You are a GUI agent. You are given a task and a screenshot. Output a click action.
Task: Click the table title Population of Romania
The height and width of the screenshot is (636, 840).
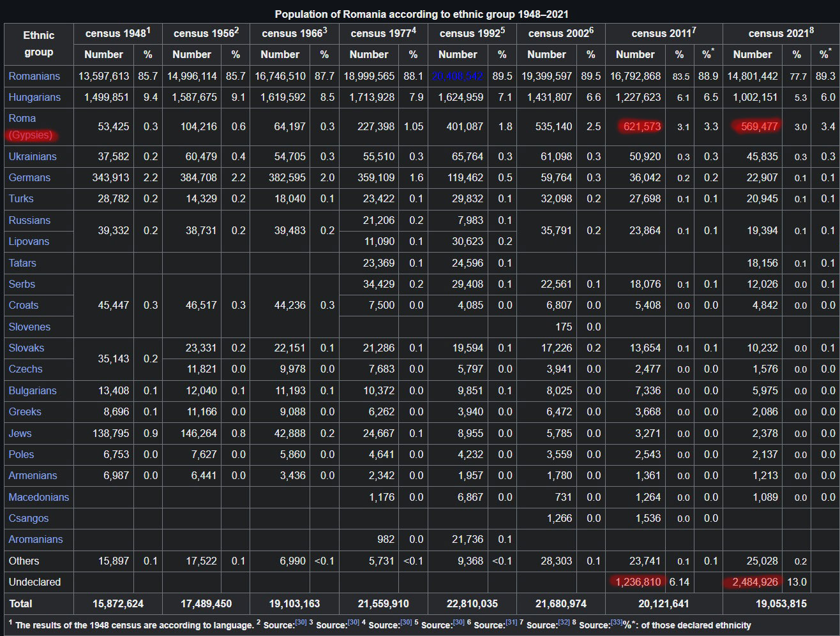click(421, 14)
